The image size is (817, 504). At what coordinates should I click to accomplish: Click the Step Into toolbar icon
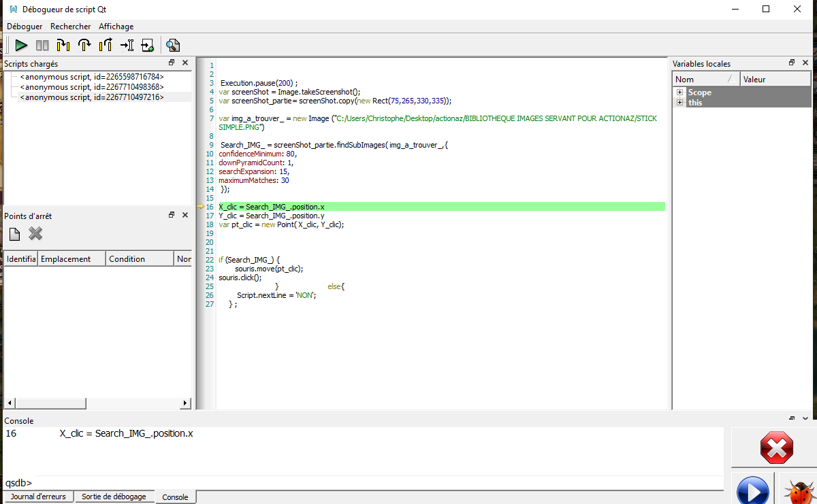[63, 46]
